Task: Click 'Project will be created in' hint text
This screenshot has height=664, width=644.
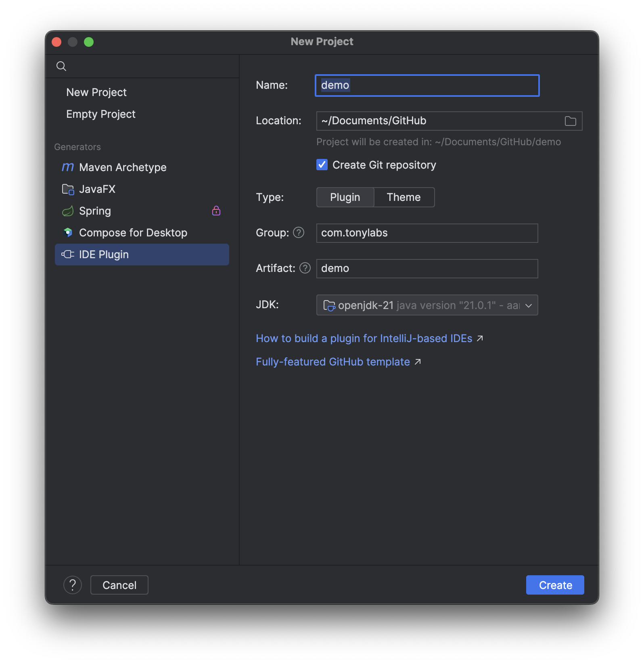Action: [439, 142]
